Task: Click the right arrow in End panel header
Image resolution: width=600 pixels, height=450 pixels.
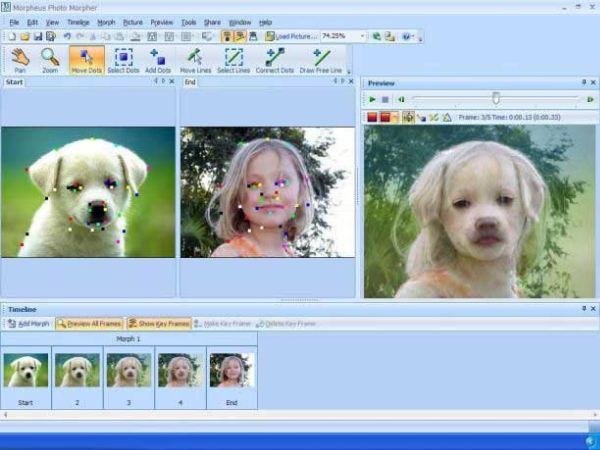Action: click(x=343, y=81)
